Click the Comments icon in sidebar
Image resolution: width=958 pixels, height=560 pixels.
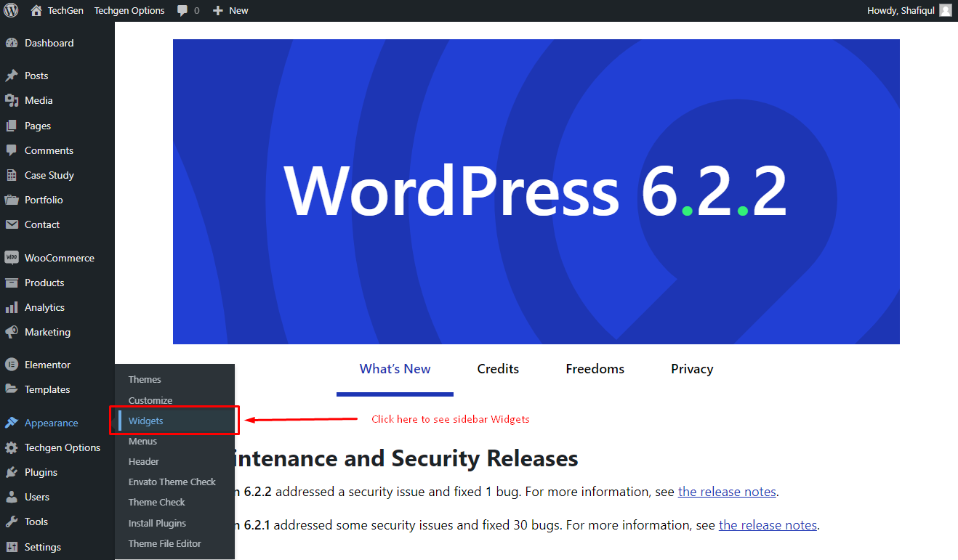(x=11, y=150)
